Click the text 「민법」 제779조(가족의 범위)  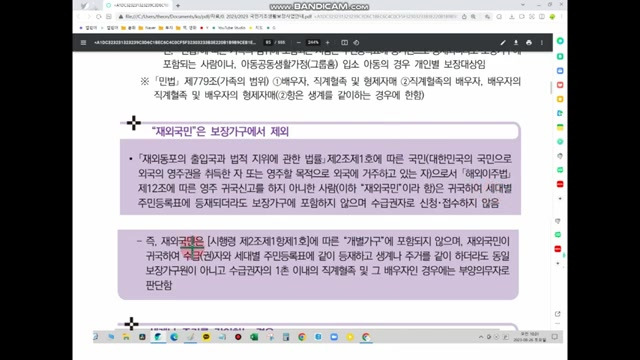[211, 81]
